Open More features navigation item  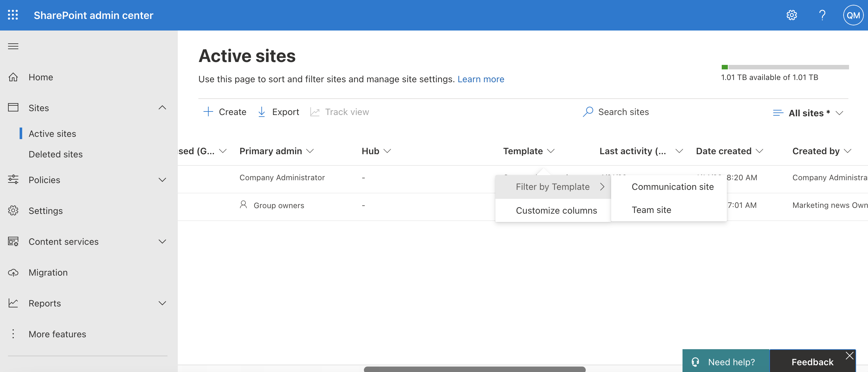tap(57, 334)
